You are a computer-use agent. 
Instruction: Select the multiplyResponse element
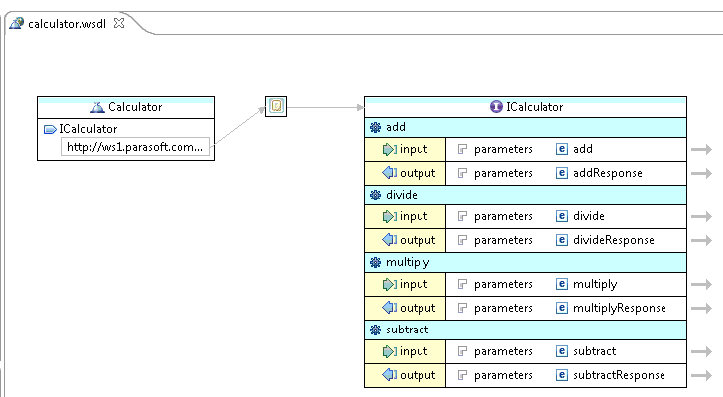(619, 308)
